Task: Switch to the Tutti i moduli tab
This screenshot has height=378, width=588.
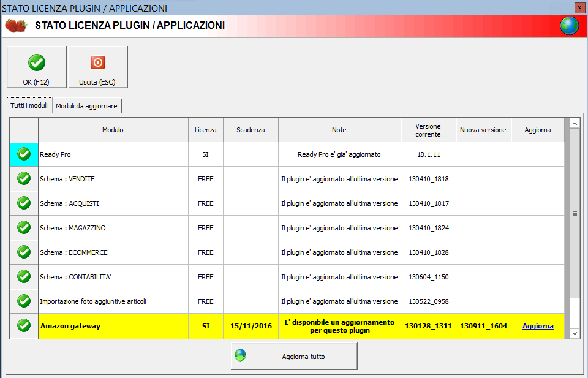Action: [29, 105]
